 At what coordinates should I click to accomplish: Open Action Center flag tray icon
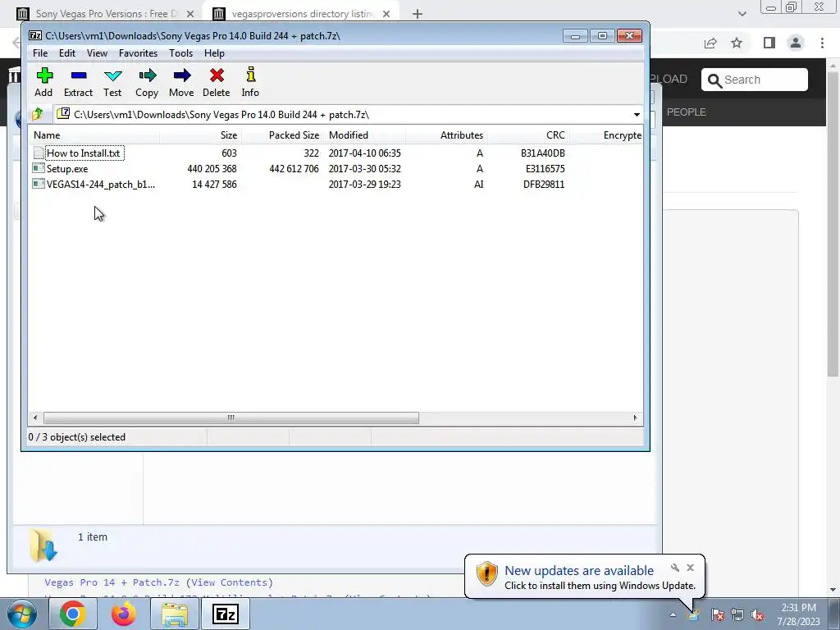pos(718,615)
